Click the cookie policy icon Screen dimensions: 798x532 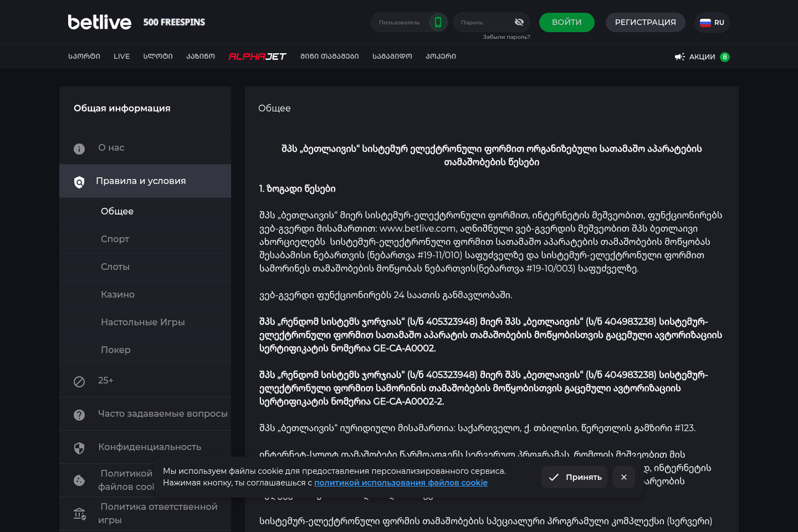pyautogui.click(x=79, y=480)
